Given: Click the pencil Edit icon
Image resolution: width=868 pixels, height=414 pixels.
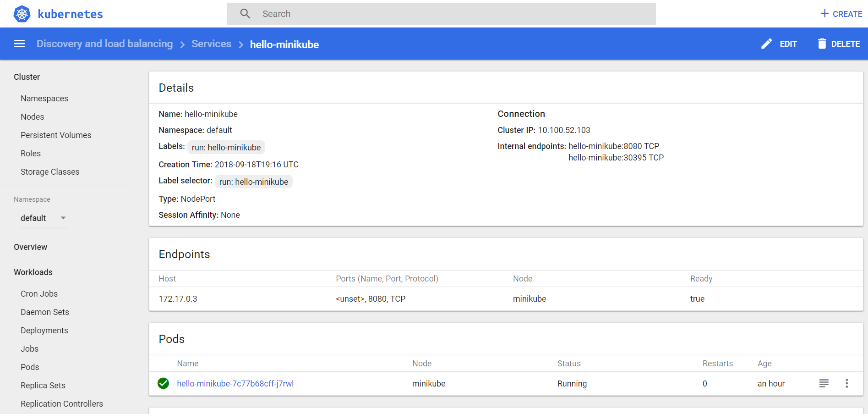Looking at the screenshot, I should pyautogui.click(x=766, y=44).
